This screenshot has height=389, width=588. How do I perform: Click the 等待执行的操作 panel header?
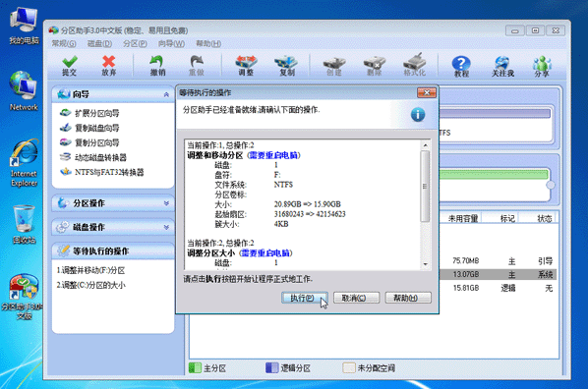pos(113,250)
